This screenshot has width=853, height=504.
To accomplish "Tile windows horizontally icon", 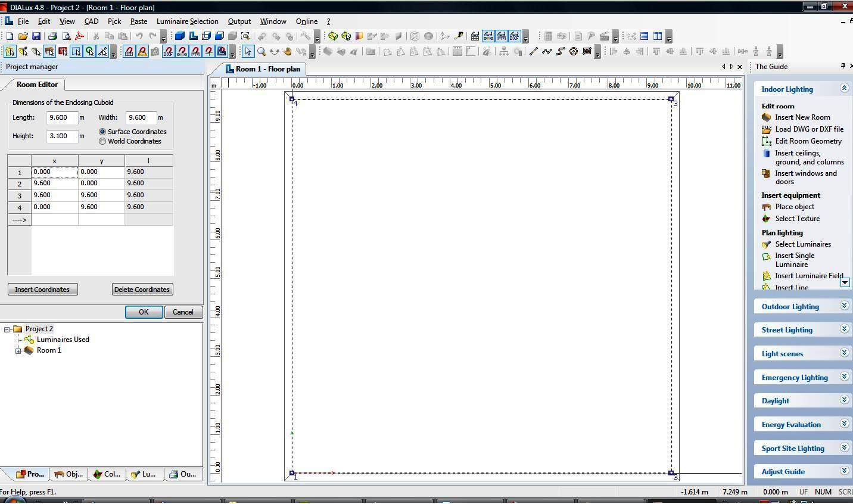I will point(644,36).
